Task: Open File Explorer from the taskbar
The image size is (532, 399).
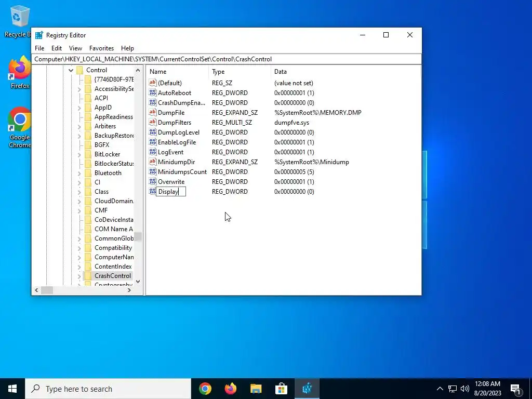Action: click(x=256, y=389)
